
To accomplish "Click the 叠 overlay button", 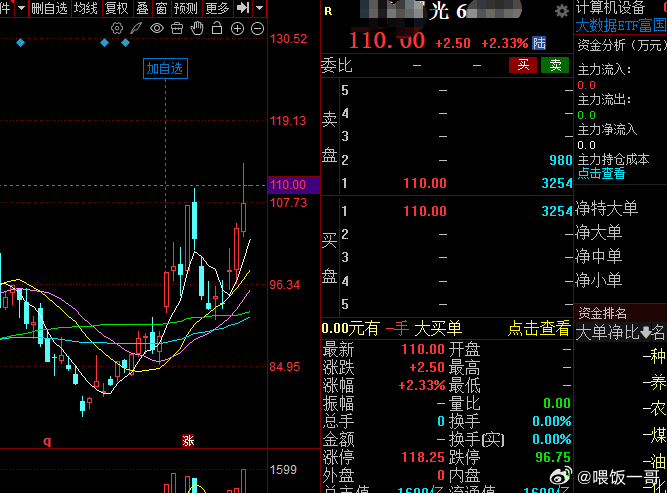I will (143, 8).
